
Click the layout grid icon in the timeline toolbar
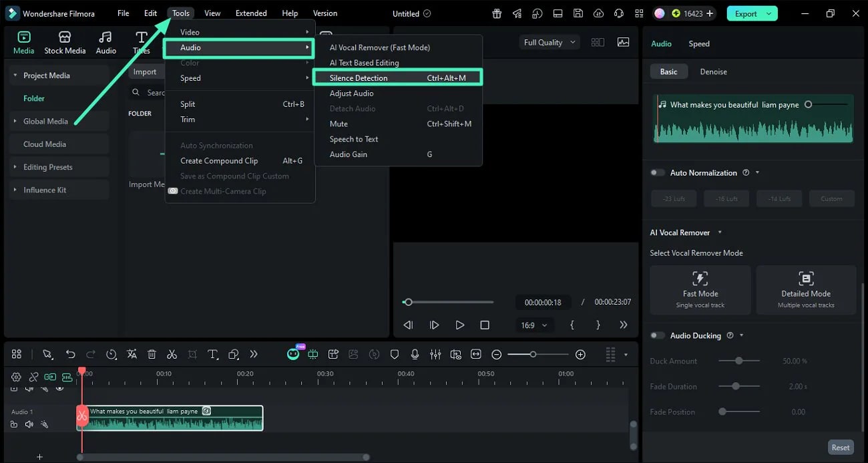pos(17,354)
